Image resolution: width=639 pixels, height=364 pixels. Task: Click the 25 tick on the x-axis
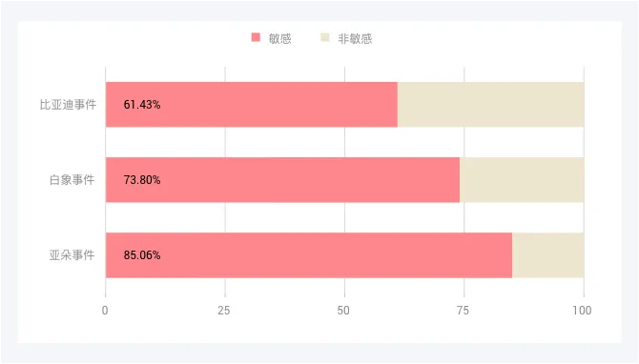coord(224,311)
